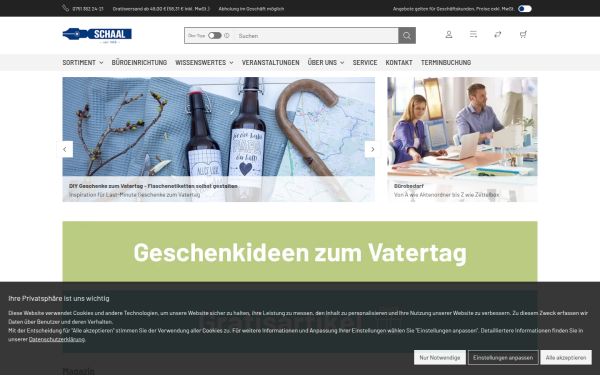The image size is (600, 375).
Task: Open the wishlist list icon
Action: coord(473,34)
